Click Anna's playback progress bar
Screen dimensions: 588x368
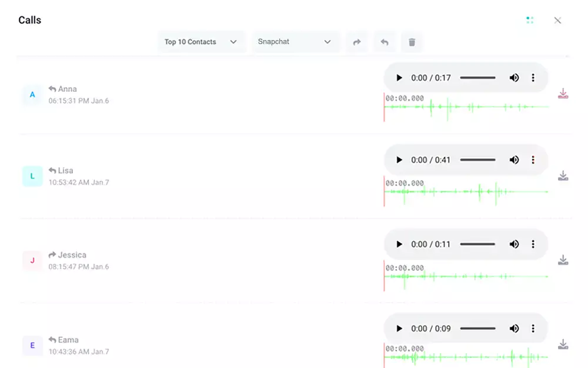pyautogui.click(x=477, y=77)
